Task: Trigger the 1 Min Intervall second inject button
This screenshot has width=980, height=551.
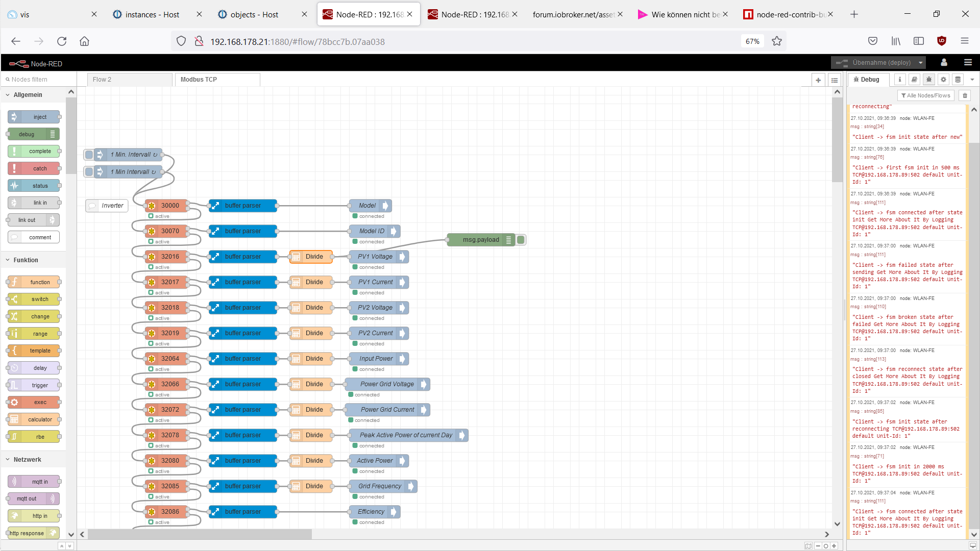Action: coord(89,172)
